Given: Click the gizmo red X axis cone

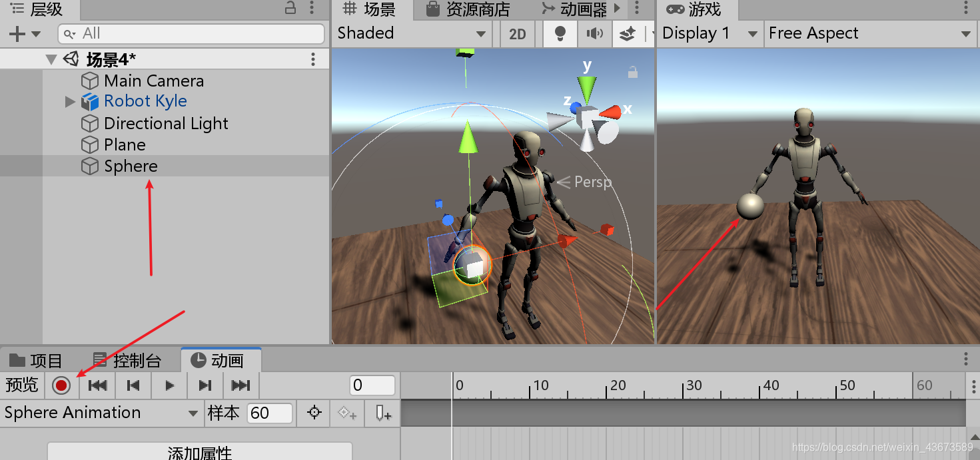Looking at the screenshot, I should coord(610,112).
